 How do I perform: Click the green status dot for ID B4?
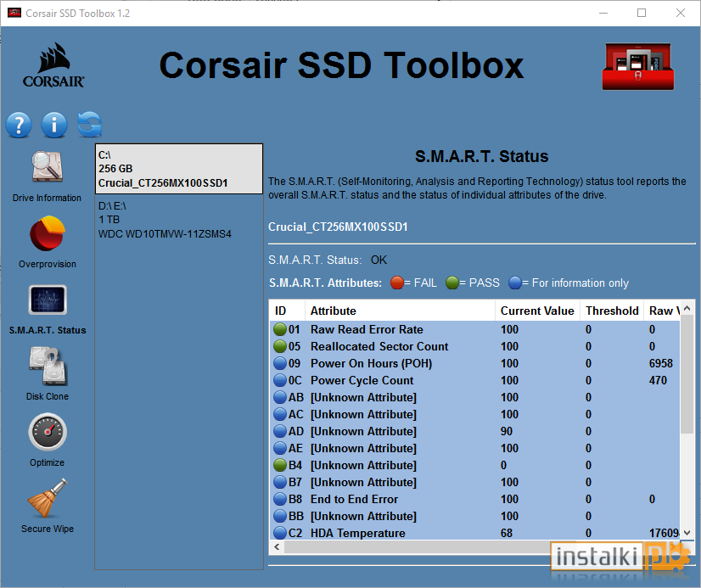pos(280,465)
